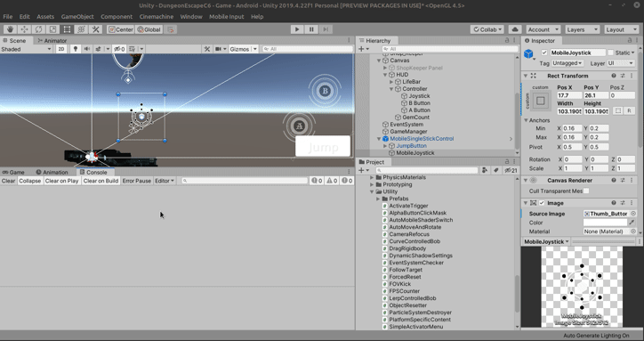
Task: Select the Scale tool
Action: (53, 29)
